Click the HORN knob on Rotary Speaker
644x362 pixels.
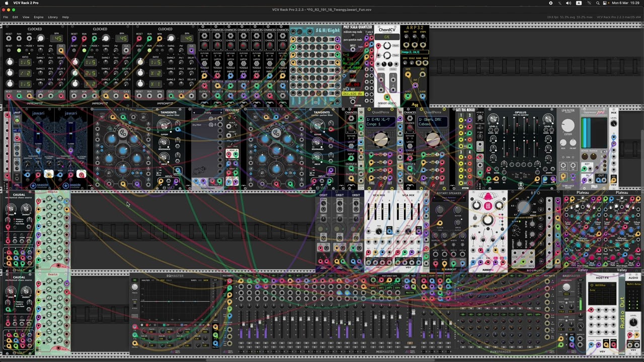(440, 210)
